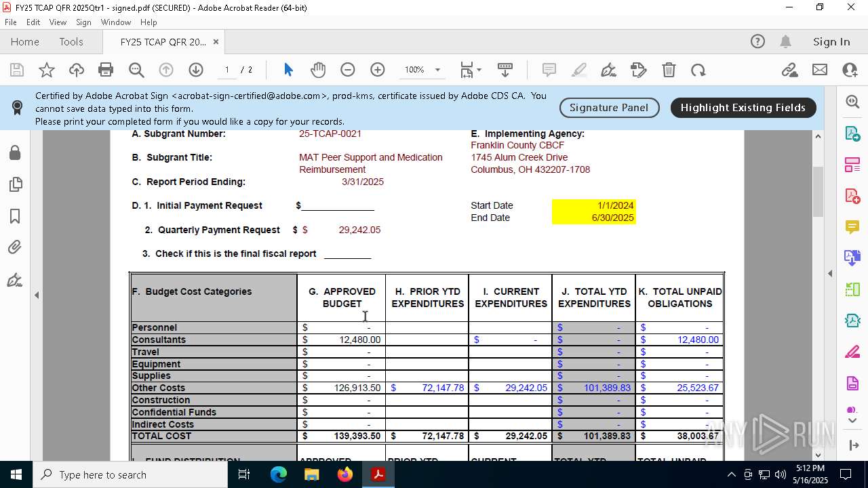Open the bookmarks panel in left sidebar

(15, 216)
